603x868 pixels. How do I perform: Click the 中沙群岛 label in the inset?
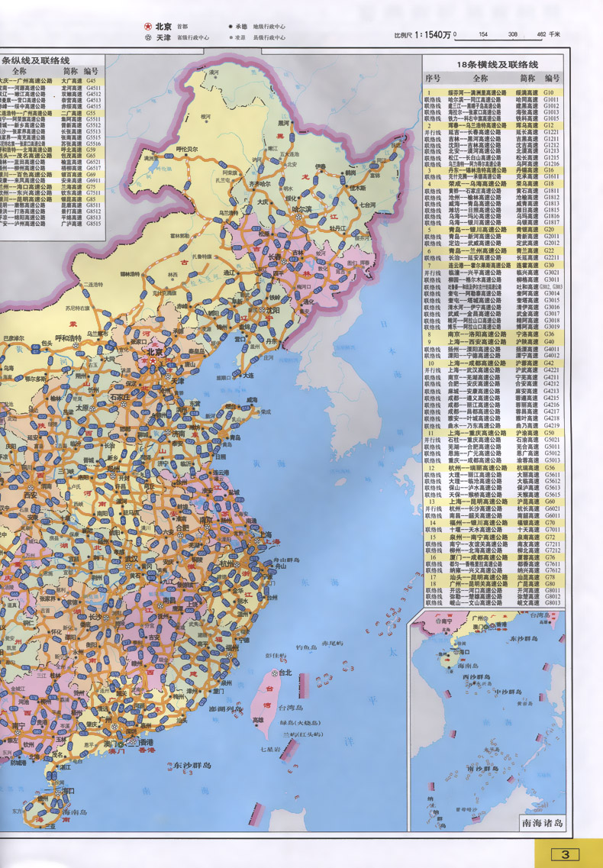[x=508, y=692]
